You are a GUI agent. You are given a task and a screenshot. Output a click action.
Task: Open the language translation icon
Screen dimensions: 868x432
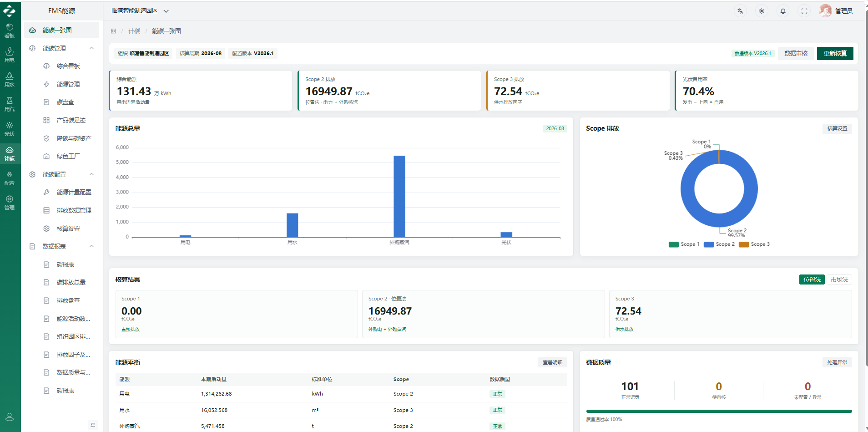(740, 11)
